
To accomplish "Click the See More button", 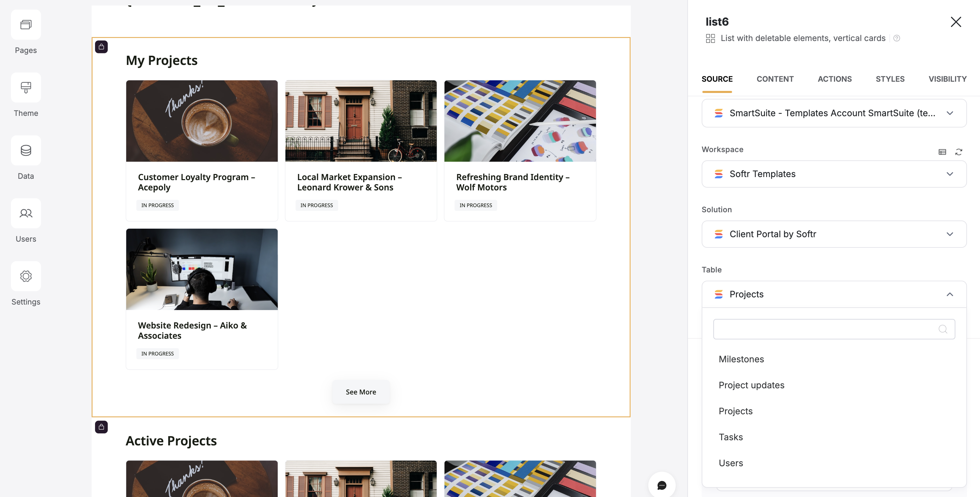I will pyautogui.click(x=360, y=392).
